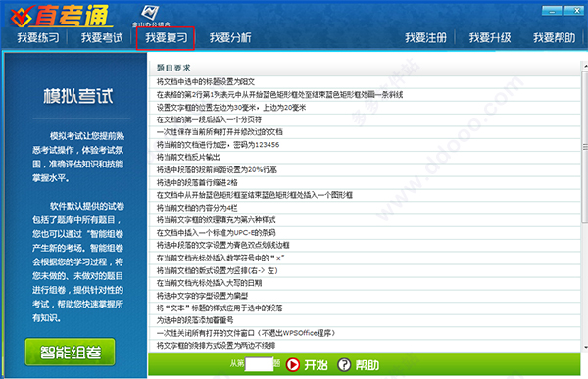The image size is (588, 379).
Task: Select row 绕排方式设置为两边不绕排
Action: click(x=365, y=346)
